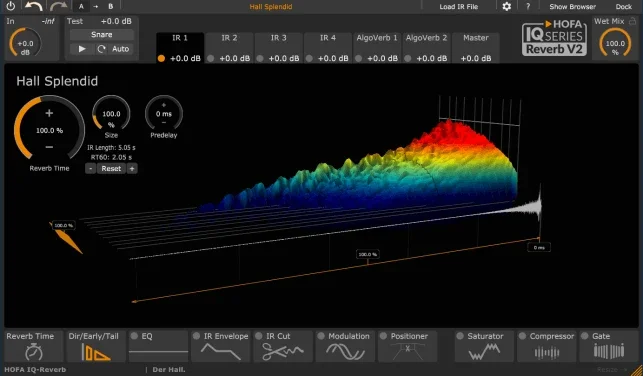The image size is (643, 376).
Task: Toggle the Wet Mix lock icon
Action: 632,21
